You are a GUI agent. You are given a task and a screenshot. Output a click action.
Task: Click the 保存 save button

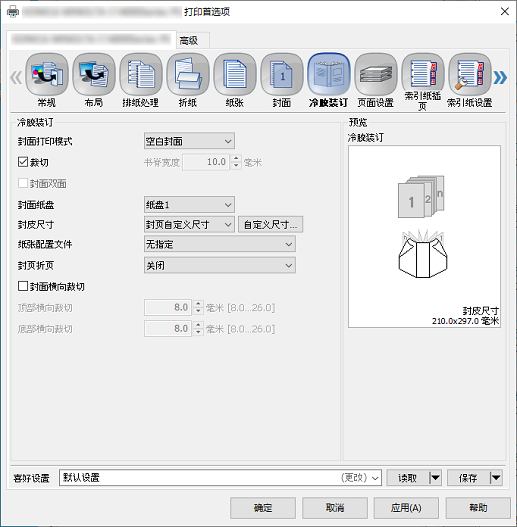point(469,477)
